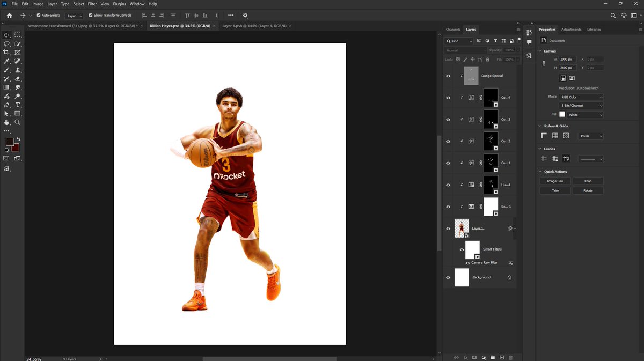644x361 pixels.
Task: Open the White fill dropdown
Action: coord(586,115)
